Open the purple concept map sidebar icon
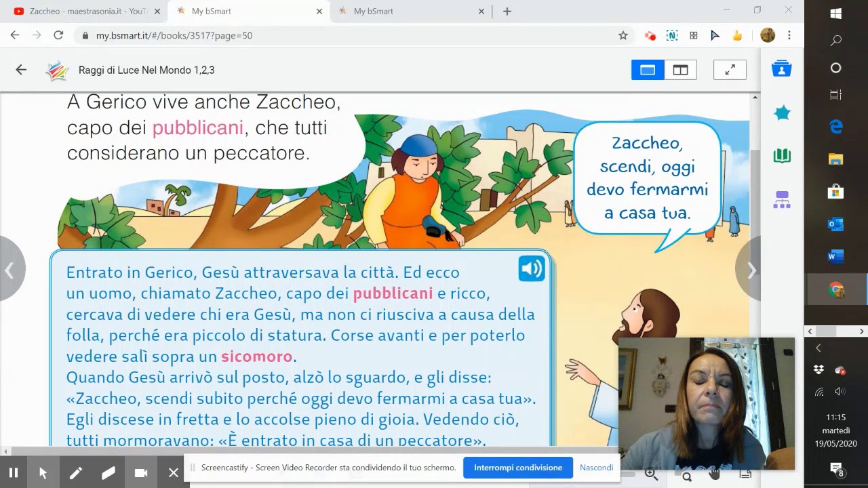Screen dimensions: 868x488 (782, 199)
